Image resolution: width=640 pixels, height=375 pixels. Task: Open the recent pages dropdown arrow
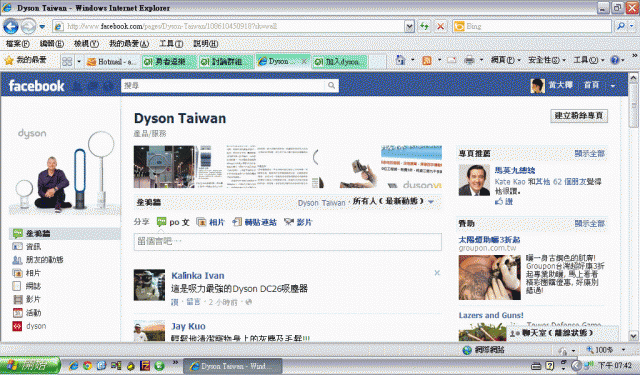[42, 27]
